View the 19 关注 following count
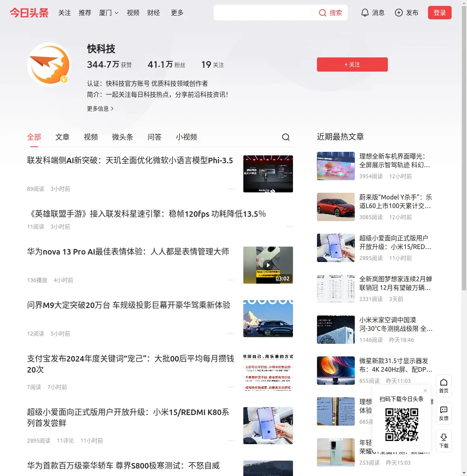This screenshot has width=467, height=476. coord(213,65)
